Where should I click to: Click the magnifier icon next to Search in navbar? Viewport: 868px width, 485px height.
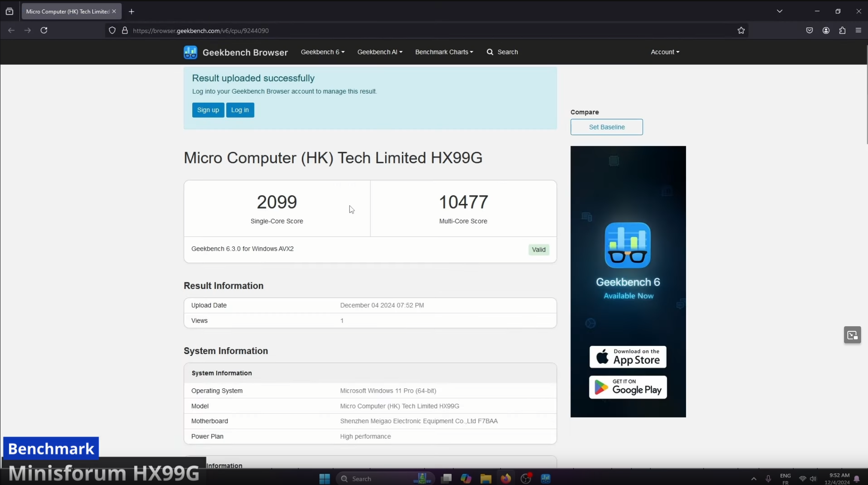click(x=490, y=52)
